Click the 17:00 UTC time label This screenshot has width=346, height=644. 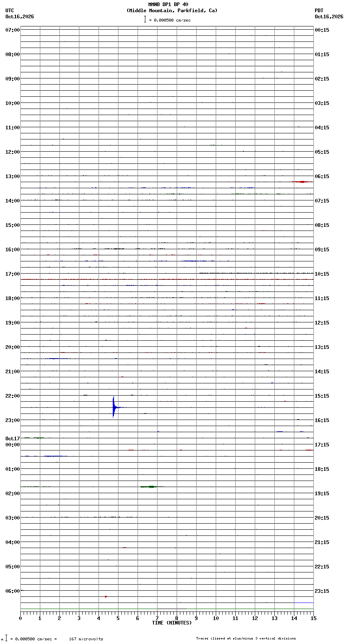(13, 274)
